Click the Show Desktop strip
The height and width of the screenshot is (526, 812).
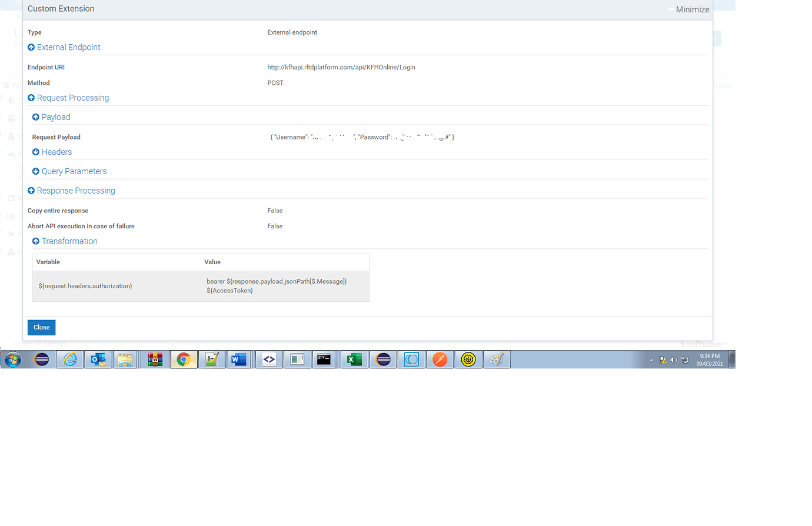pyautogui.click(x=732, y=359)
